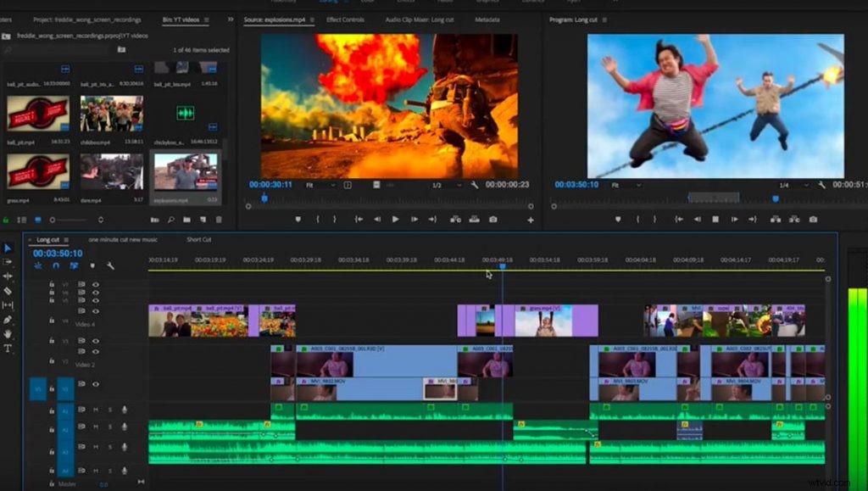The width and height of the screenshot is (868, 491).
Task: Click the Step Forward button in Program monitor
Action: [x=735, y=219]
